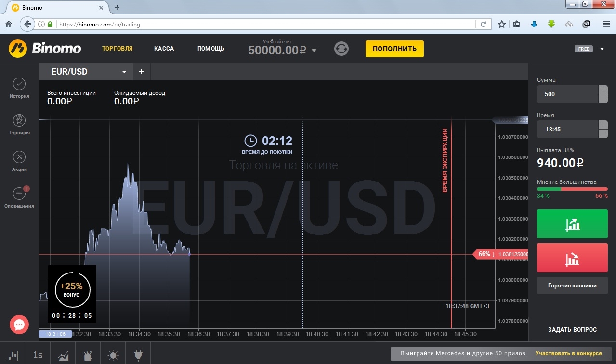
Task: Open the browser hamburger menu
Action: tap(606, 24)
